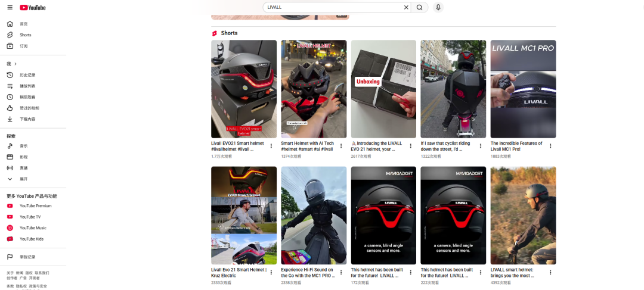
Task: Open report history flag icon
Action: (x=10, y=257)
